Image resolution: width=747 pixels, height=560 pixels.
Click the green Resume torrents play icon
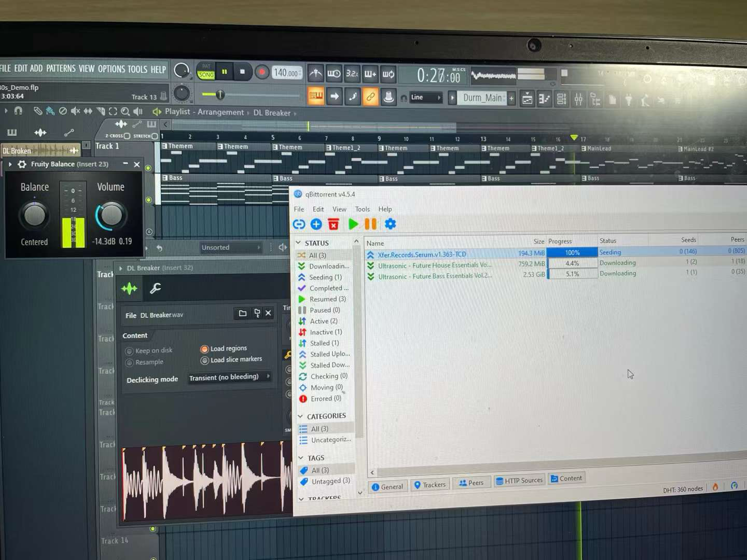coord(353,224)
